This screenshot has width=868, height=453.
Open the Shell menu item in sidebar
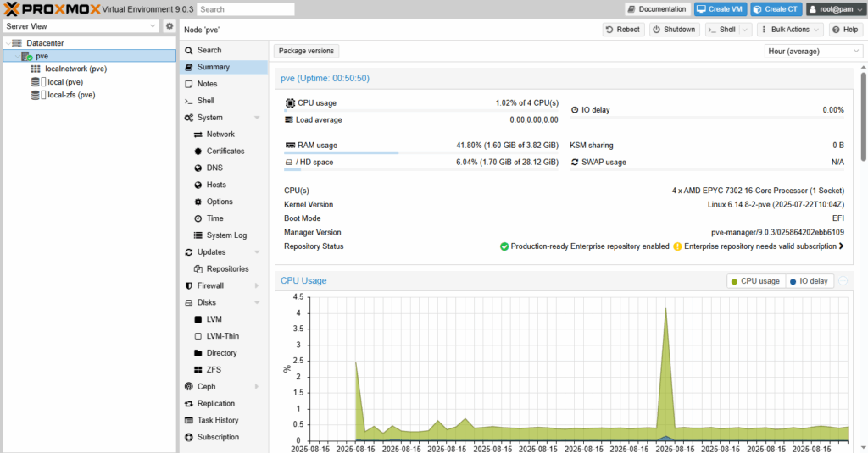(224, 101)
